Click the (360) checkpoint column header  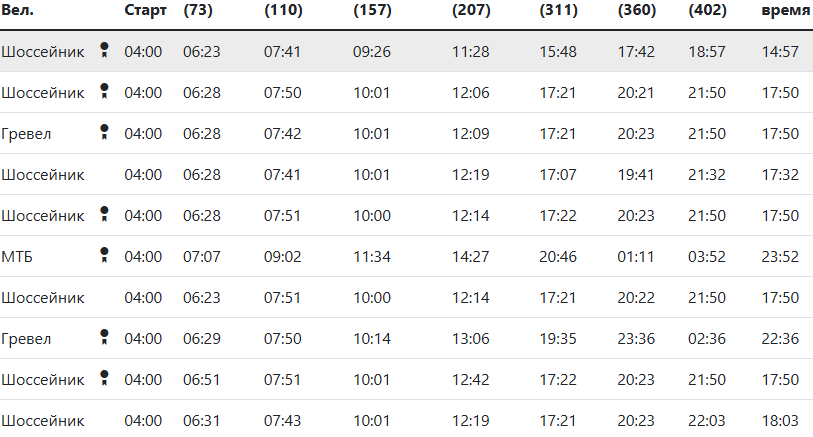[637, 10]
